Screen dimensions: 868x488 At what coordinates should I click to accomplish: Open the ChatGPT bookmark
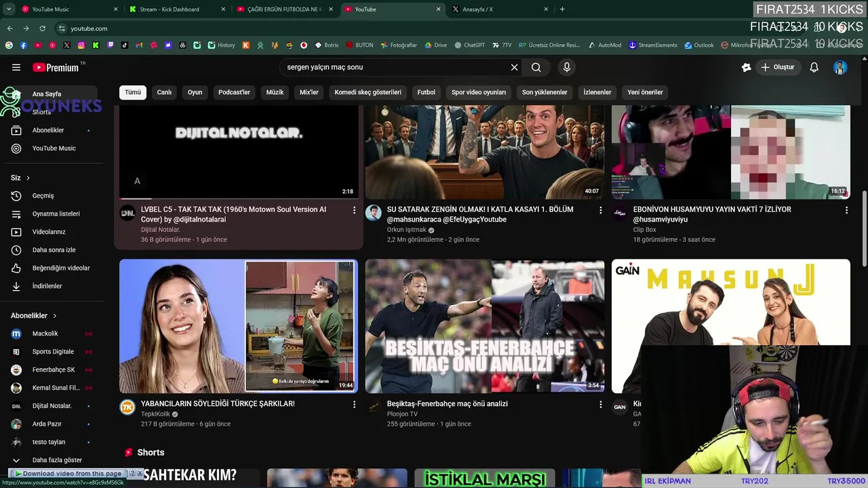(469, 45)
